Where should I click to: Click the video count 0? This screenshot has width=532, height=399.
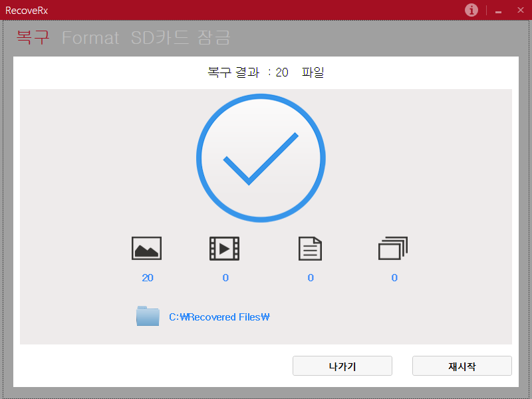(x=225, y=278)
